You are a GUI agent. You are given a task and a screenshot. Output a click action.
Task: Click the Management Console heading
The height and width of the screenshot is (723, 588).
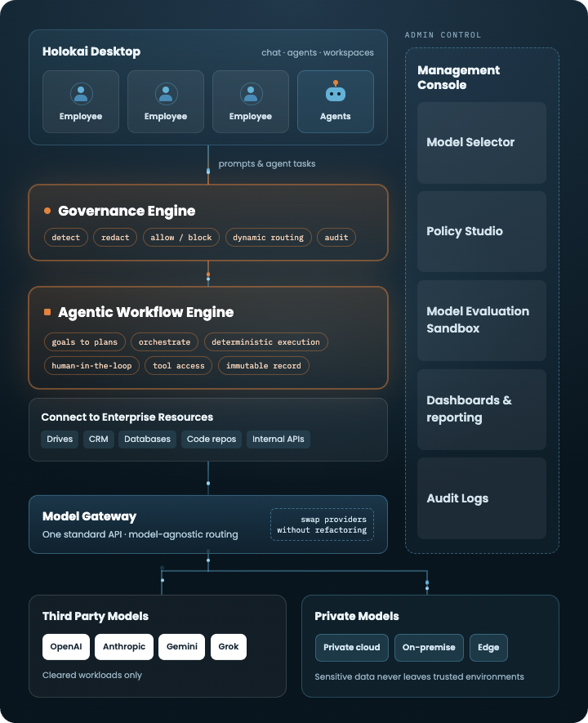(x=458, y=78)
